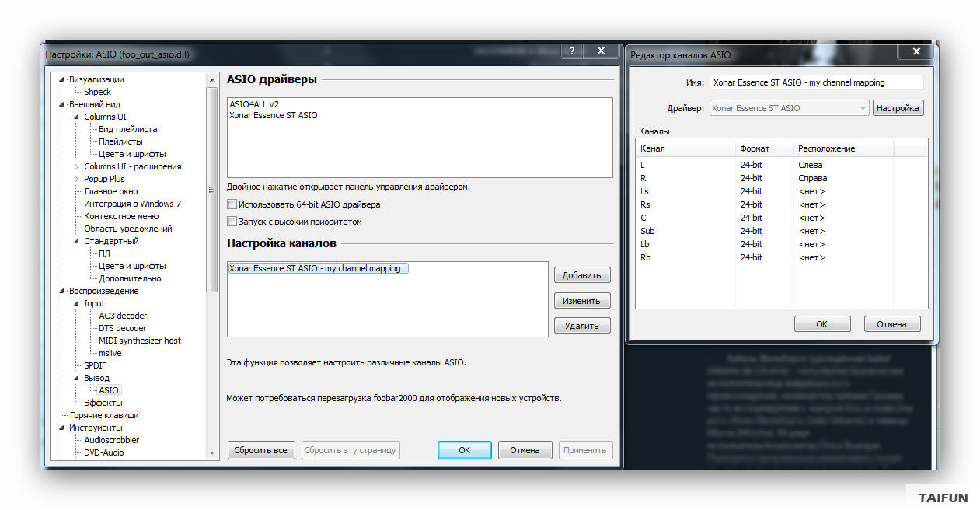This screenshot has height=510, width=980.
Task: Open the Shpeck tree item
Action: click(97, 92)
